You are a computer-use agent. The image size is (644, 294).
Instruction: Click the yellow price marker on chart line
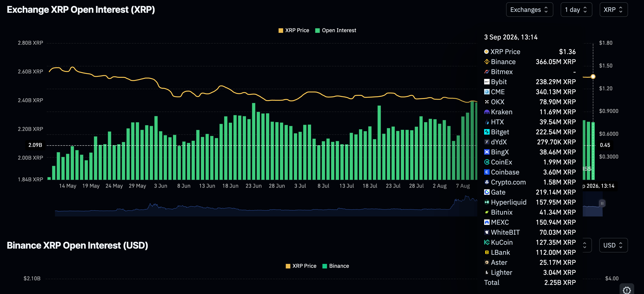[x=593, y=76]
